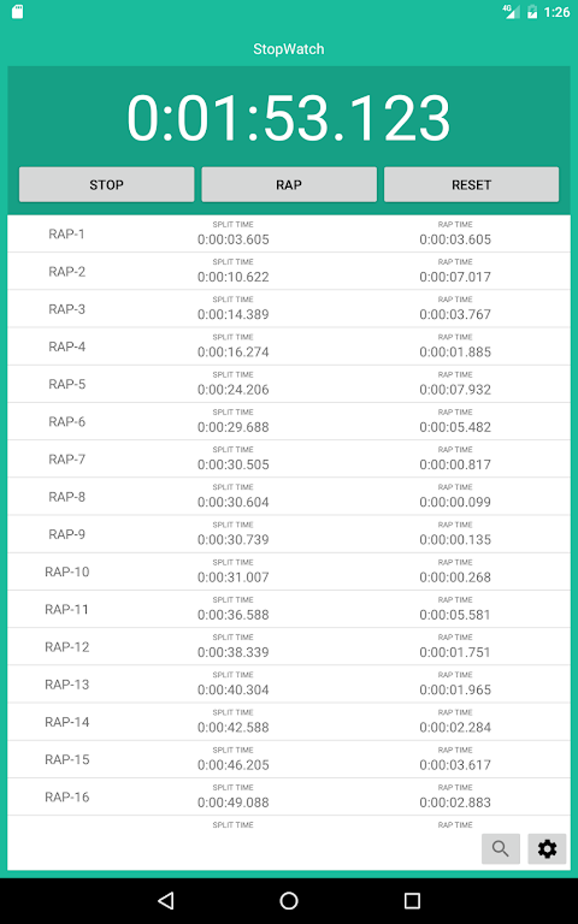Screen dimensions: 578x924
Task: Tap RAP-8 split time 0:00:30.604
Action: coord(233,502)
